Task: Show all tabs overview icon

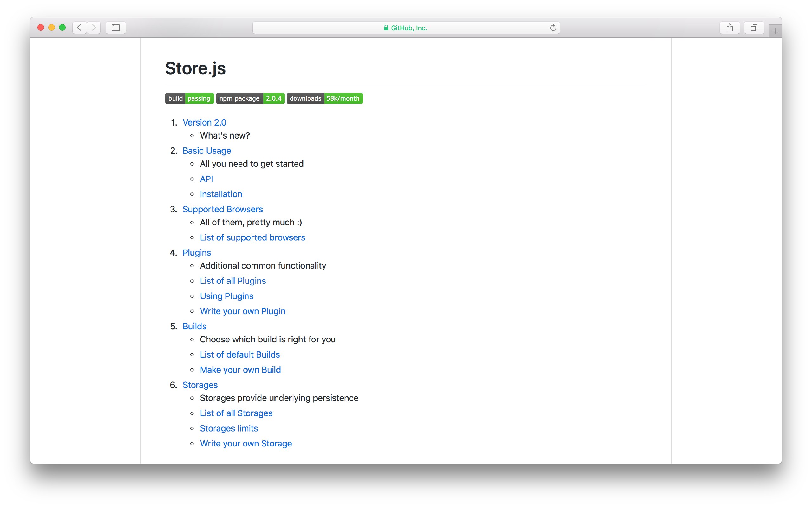Action: point(754,28)
